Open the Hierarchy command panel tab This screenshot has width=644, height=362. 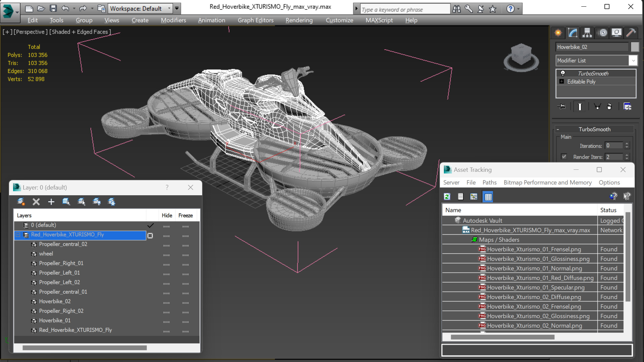(x=587, y=33)
